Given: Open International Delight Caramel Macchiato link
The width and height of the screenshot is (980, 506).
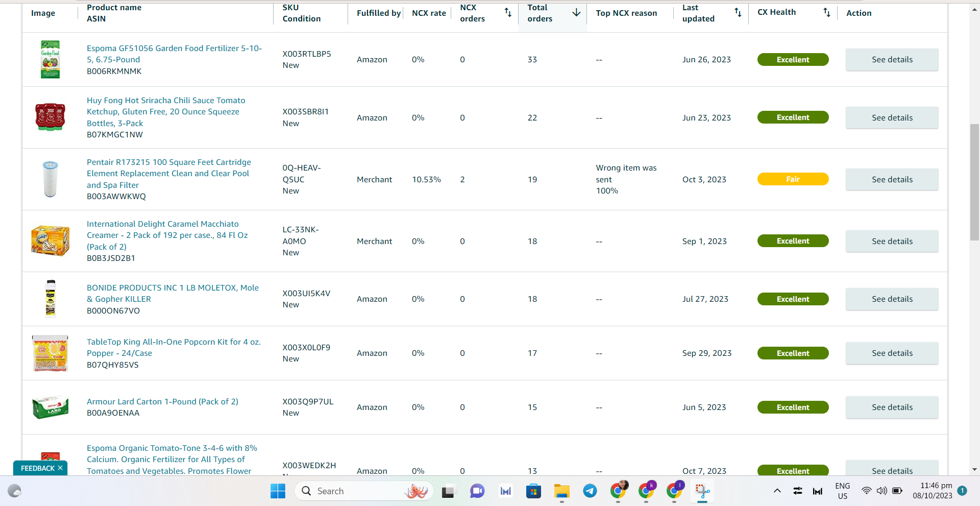Looking at the screenshot, I should click(x=167, y=235).
